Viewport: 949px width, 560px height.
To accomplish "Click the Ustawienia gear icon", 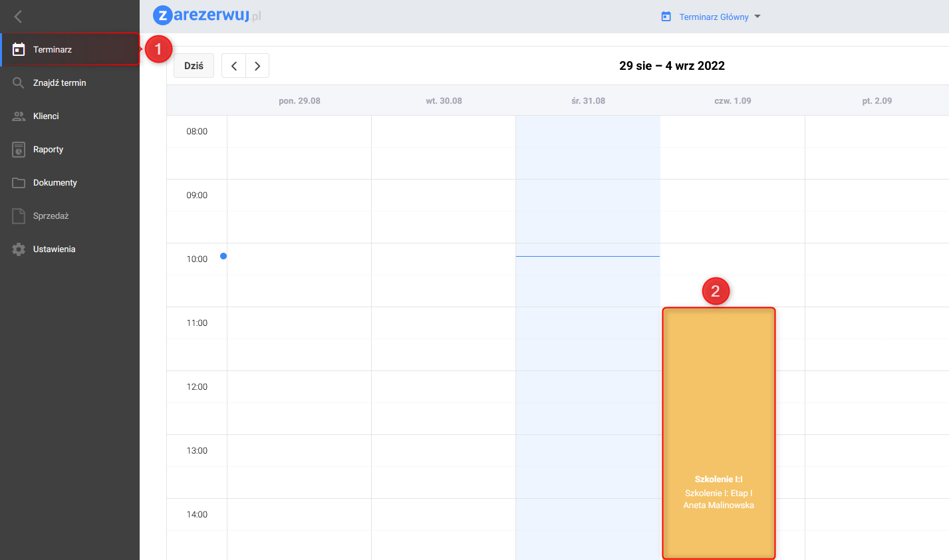I will pos(19,249).
